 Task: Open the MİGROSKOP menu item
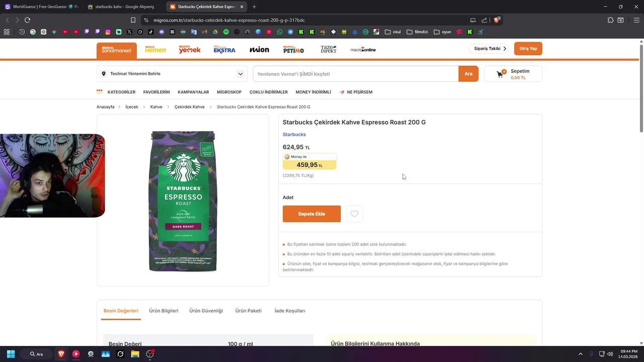click(229, 92)
